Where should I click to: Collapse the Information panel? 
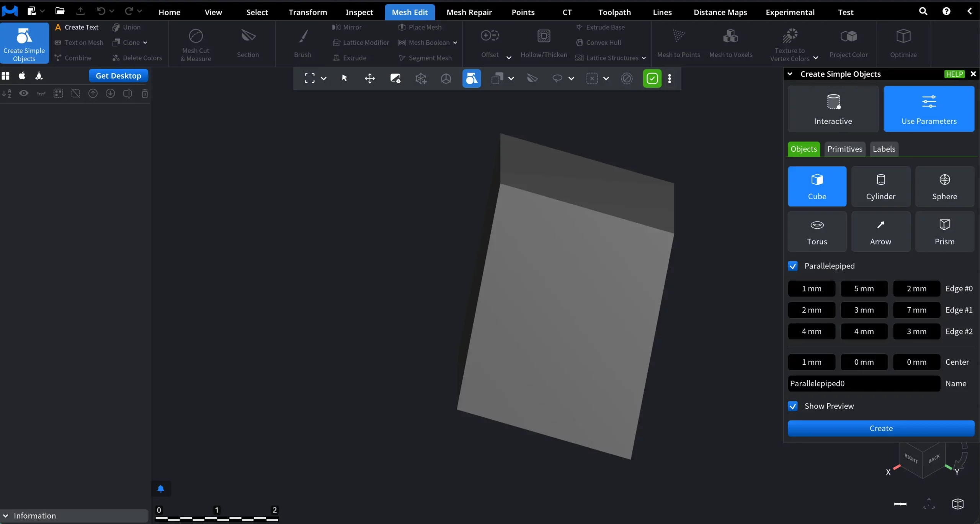6,516
